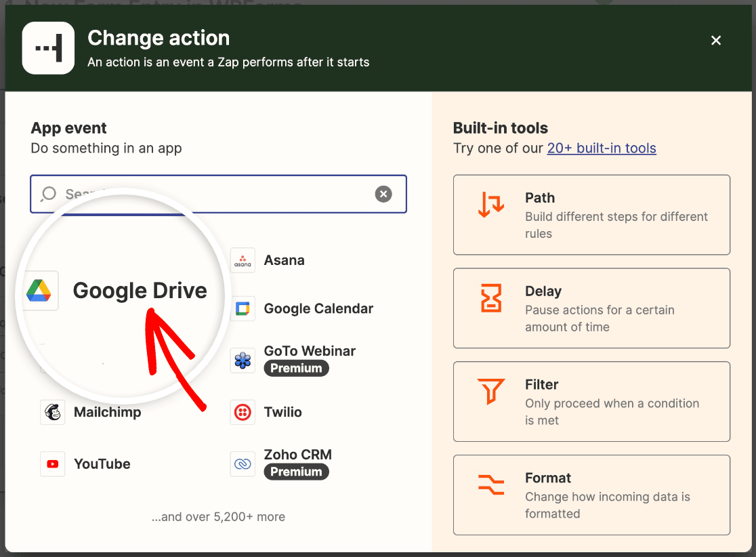Choose the Zoho CRM app name
Image resolution: width=756 pixels, height=557 pixels.
click(x=298, y=455)
